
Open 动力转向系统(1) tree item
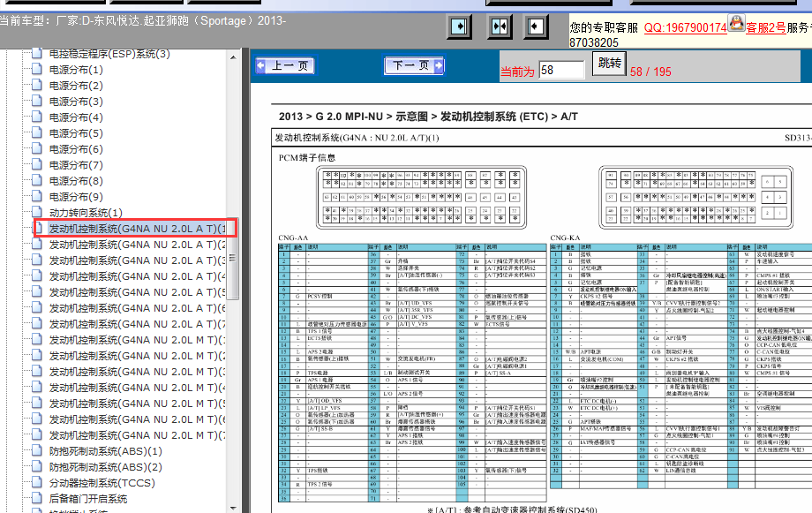pos(86,213)
